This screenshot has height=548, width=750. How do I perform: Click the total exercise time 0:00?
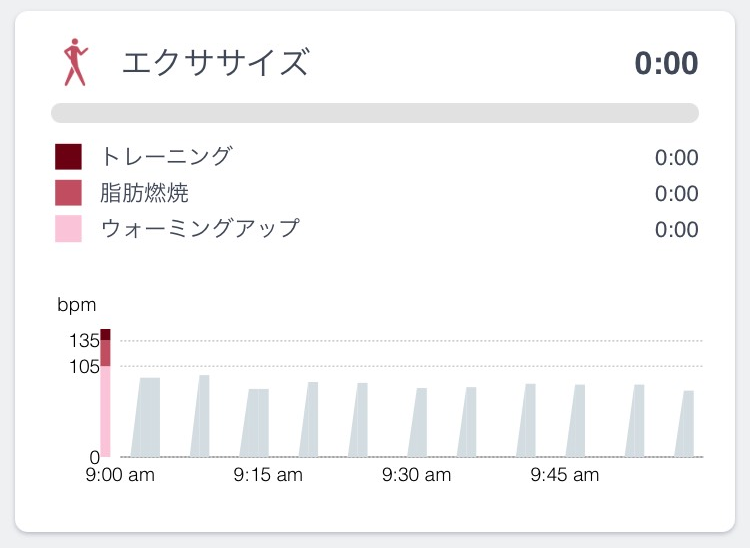(x=666, y=63)
